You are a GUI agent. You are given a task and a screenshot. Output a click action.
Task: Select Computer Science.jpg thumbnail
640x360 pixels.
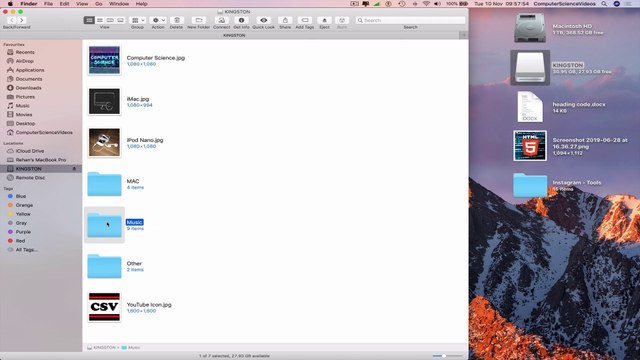point(104,60)
